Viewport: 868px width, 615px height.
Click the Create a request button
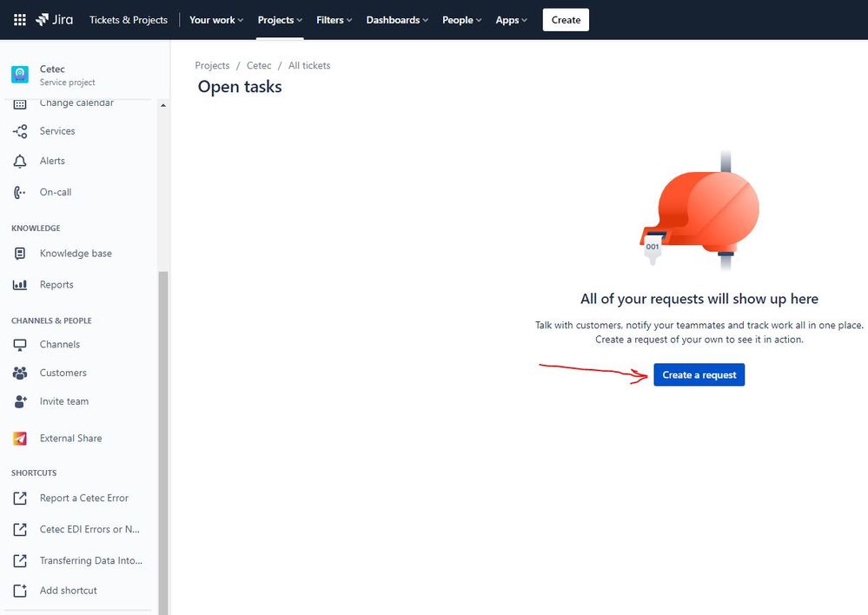[x=699, y=374]
